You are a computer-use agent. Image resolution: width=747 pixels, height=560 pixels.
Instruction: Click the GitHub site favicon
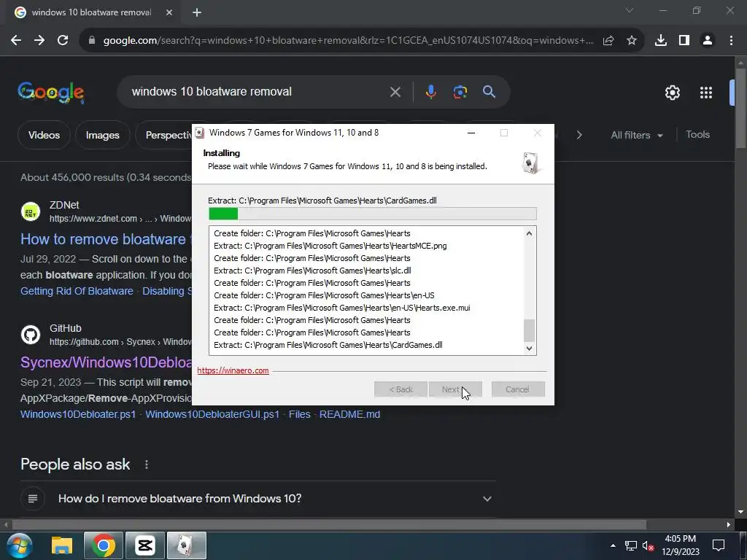[x=31, y=335]
